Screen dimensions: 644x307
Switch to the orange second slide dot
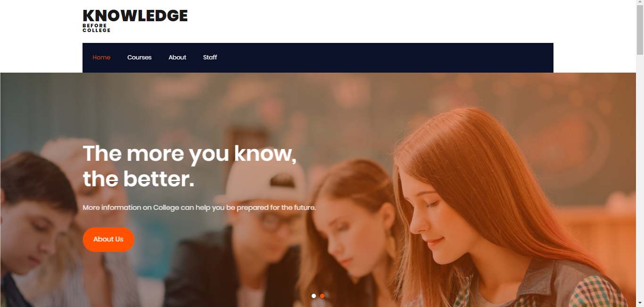pyautogui.click(x=322, y=296)
